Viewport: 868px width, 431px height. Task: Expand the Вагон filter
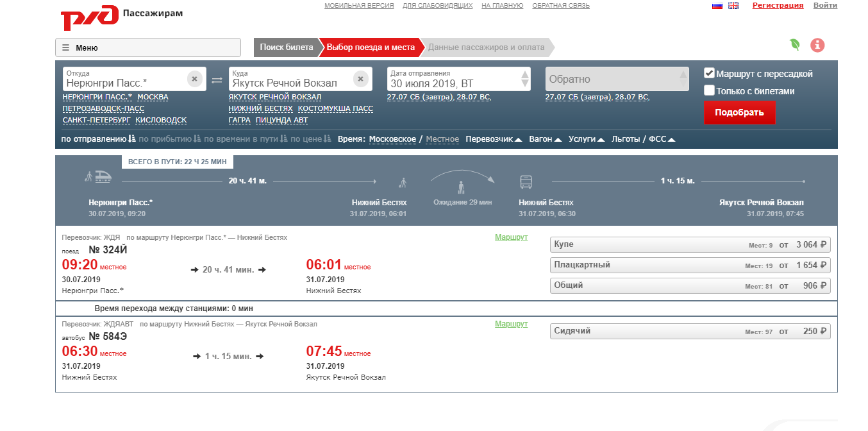click(x=545, y=139)
